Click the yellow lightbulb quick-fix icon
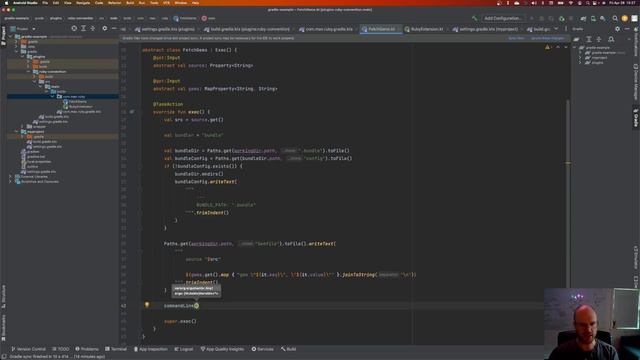The width and height of the screenshot is (640, 360). [x=147, y=305]
